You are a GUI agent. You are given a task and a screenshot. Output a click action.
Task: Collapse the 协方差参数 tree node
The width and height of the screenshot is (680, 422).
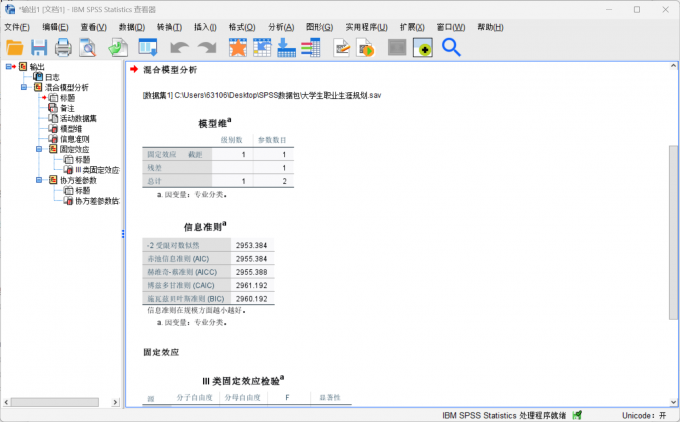(39, 180)
